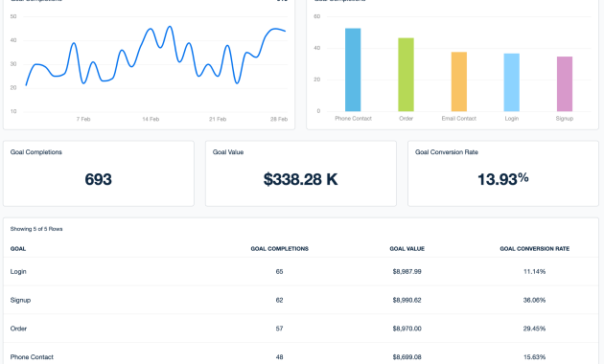Click the Signup label under bar chart
Screen dimensions: 604x364
(x=565, y=119)
